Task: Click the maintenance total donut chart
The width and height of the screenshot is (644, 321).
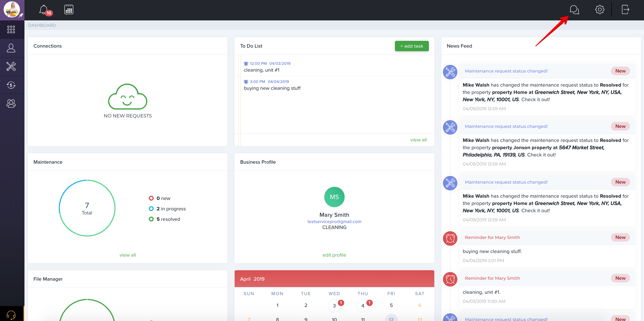Action: coord(87,208)
